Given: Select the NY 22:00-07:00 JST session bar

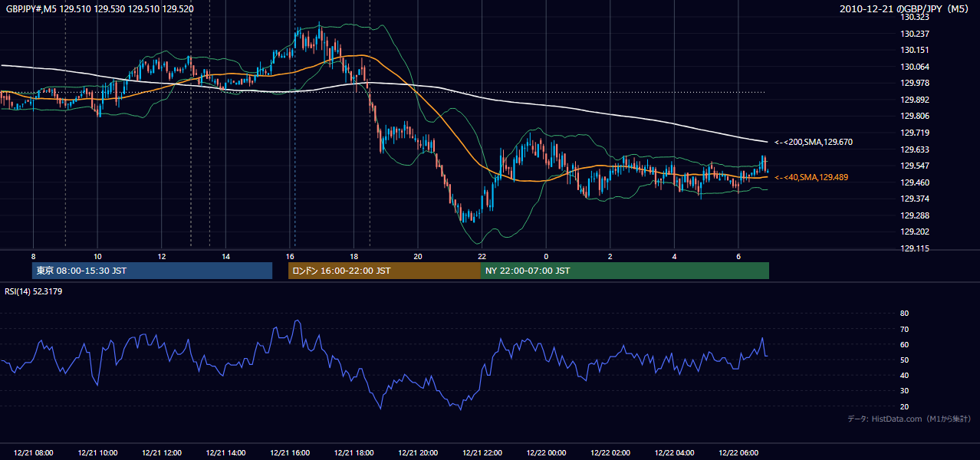Looking at the screenshot, I should (625, 271).
